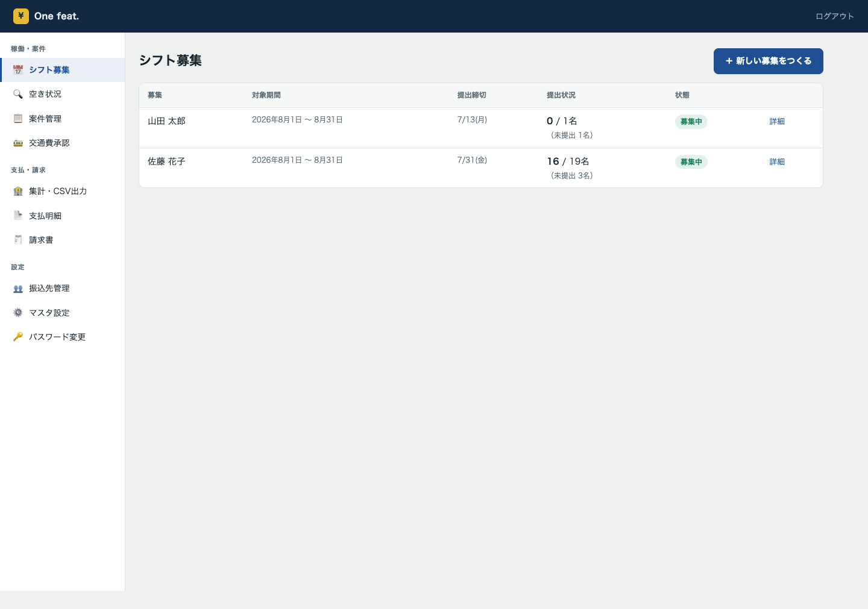Click the (未提出 1名) note
Viewport: 868px width, 609px height.
tap(572, 135)
